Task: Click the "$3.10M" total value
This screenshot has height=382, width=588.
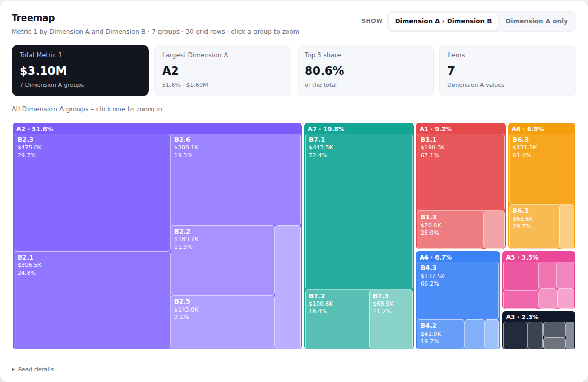Action: [43, 70]
